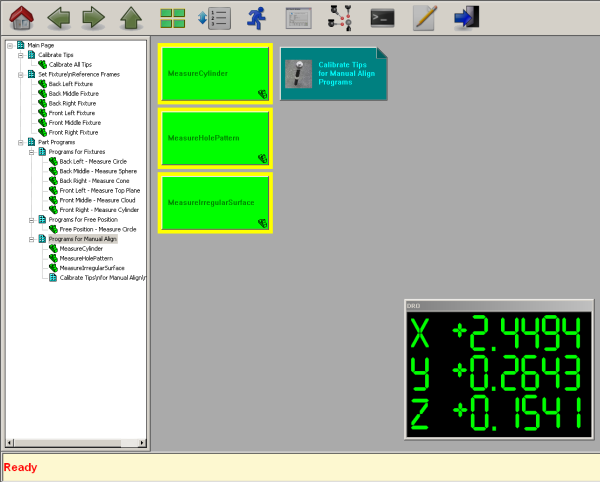Collapse the Programs for Fixtures node

click(x=30, y=151)
